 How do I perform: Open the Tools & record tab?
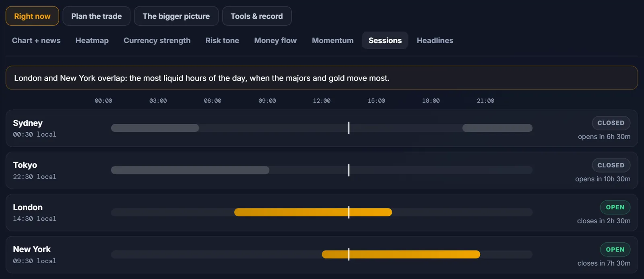tap(257, 16)
